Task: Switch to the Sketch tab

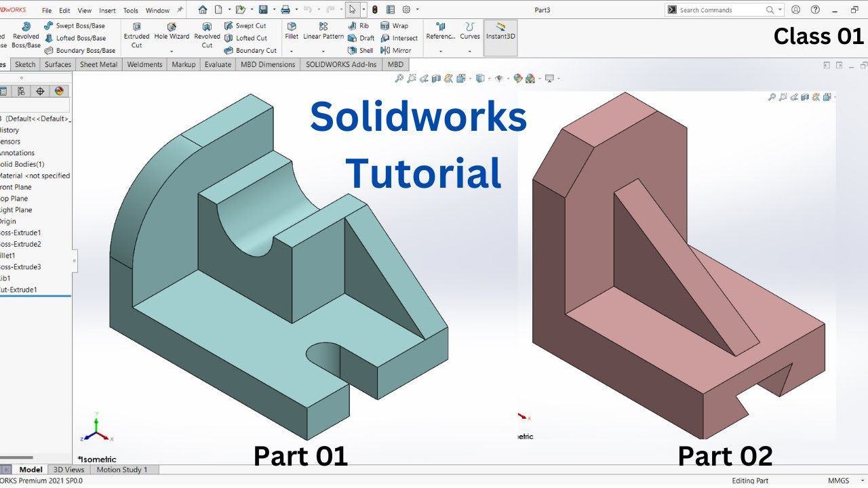Action: click(x=24, y=64)
